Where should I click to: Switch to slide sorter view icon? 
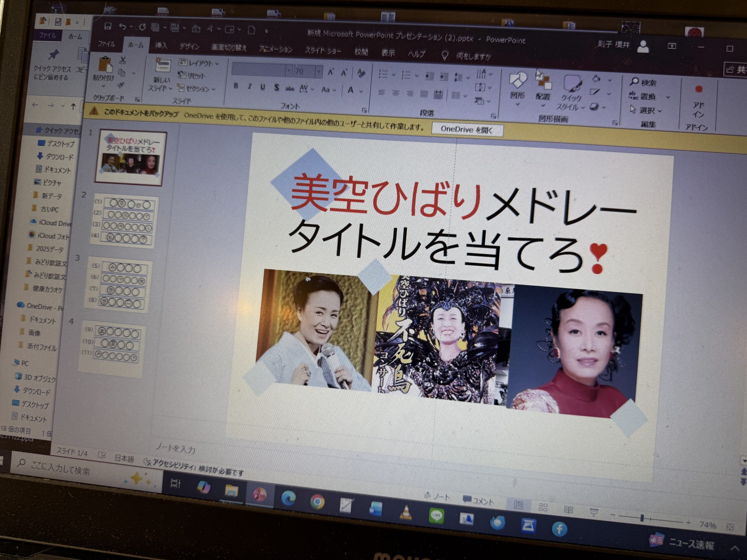point(543,507)
